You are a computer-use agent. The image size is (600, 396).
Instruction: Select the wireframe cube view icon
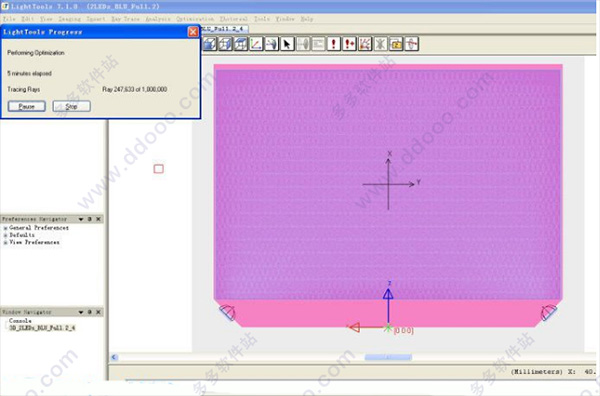pyautogui.click(x=225, y=44)
